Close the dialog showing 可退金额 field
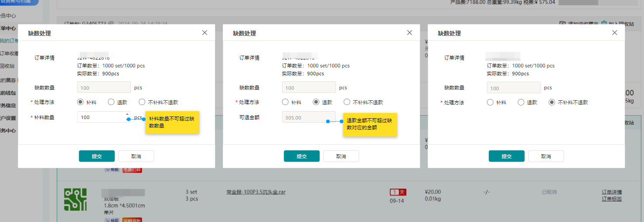 click(x=409, y=33)
